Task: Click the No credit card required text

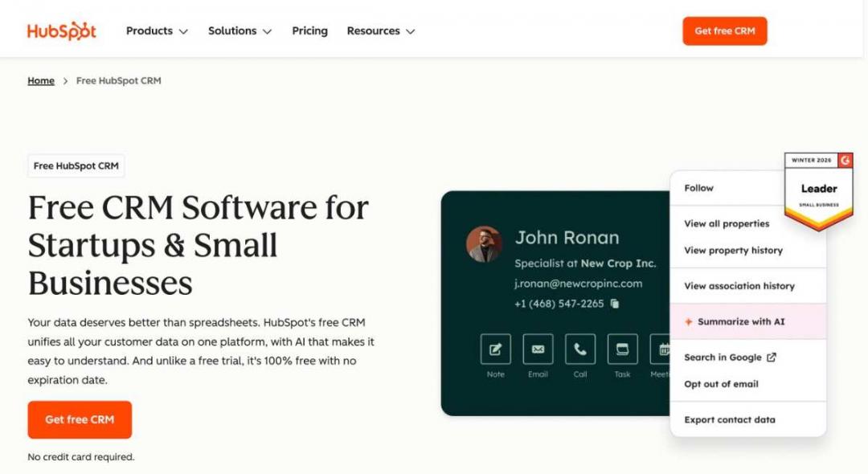Action: (x=81, y=457)
